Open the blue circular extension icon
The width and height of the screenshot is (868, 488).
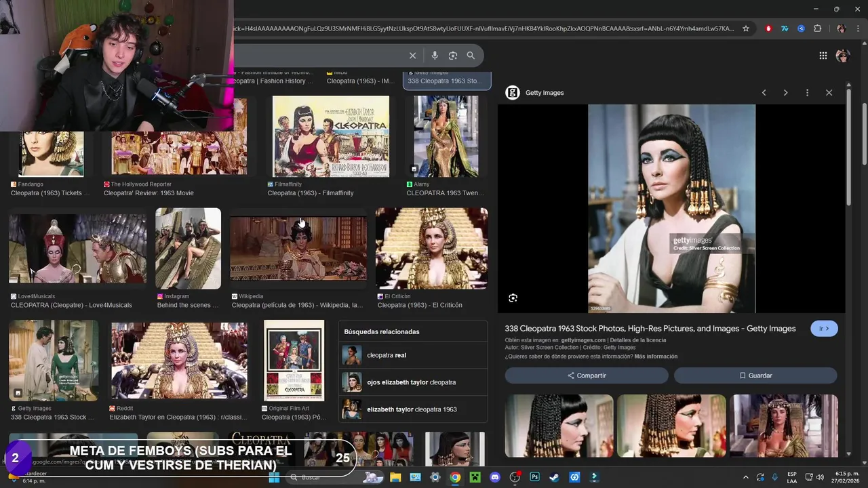pyautogui.click(x=801, y=28)
